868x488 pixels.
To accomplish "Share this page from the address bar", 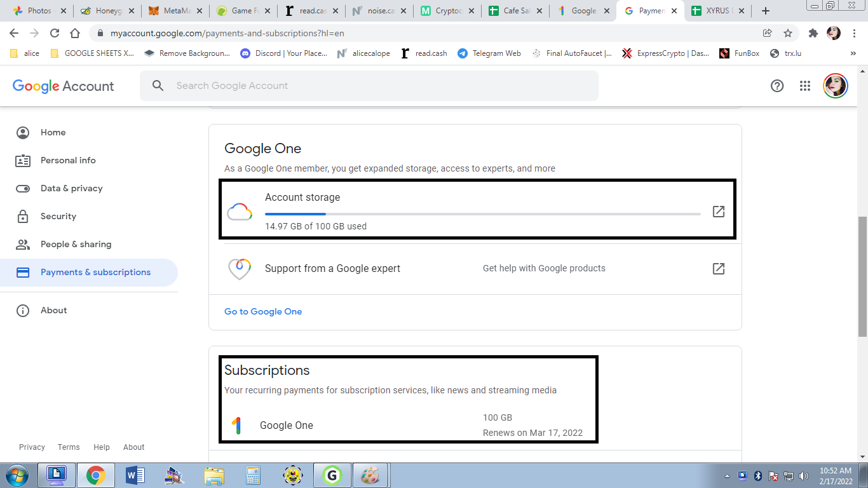I will tap(768, 33).
